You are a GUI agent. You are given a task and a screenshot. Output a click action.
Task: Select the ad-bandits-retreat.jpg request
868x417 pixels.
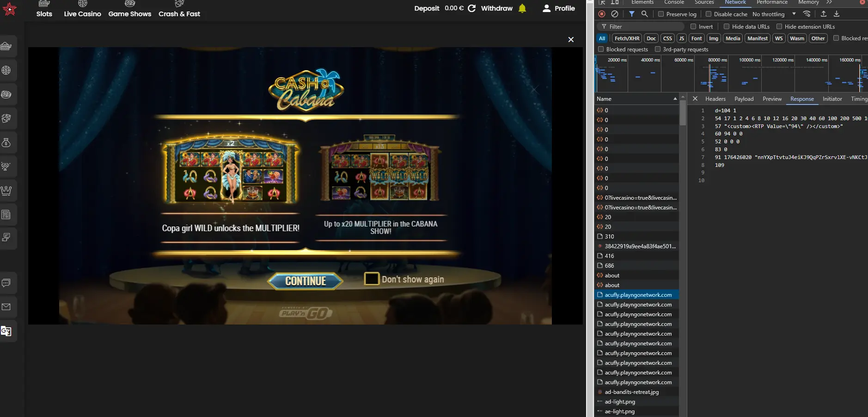point(636,392)
